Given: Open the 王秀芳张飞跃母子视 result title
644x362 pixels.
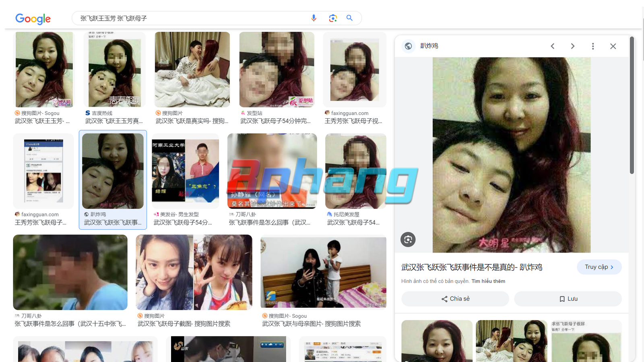Looking at the screenshot, I should [353, 121].
